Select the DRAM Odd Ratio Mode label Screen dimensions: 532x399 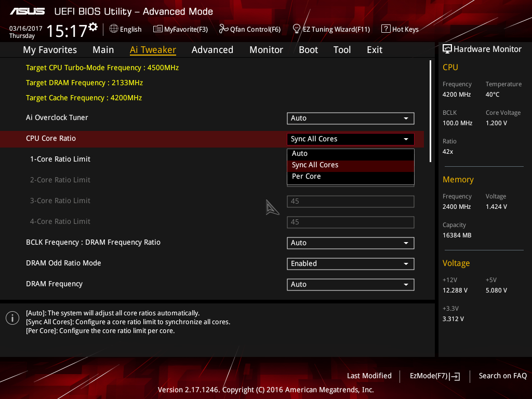tap(63, 263)
